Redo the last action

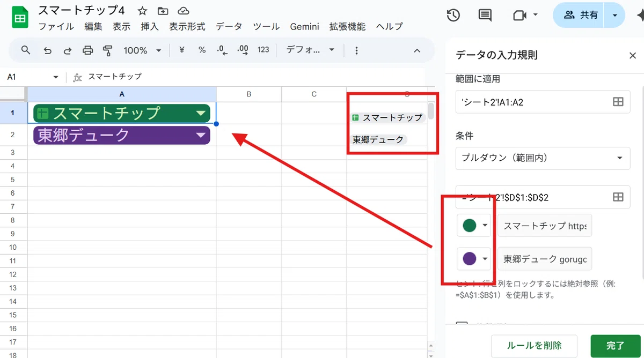coord(68,50)
